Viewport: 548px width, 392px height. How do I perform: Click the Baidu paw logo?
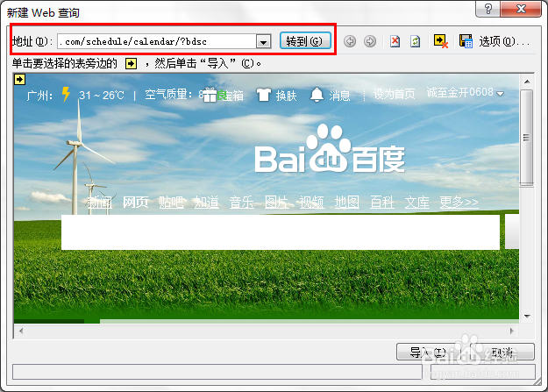click(x=330, y=148)
